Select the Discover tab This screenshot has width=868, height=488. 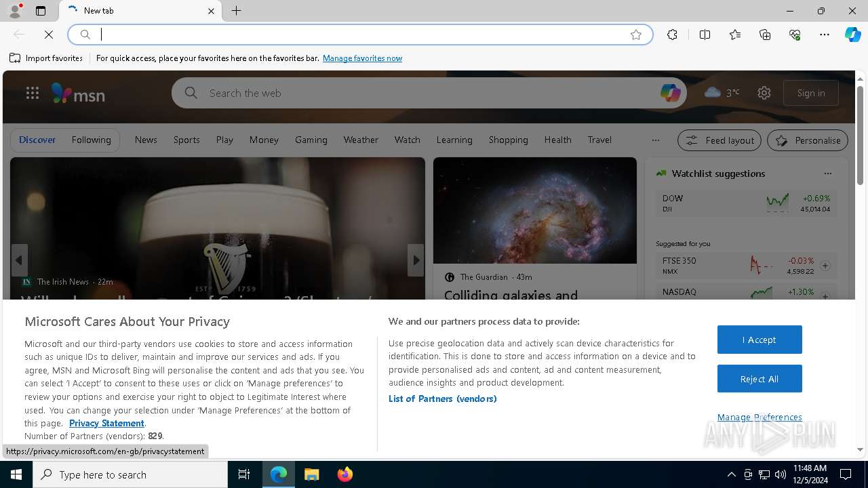pyautogui.click(x=37, y=140)
